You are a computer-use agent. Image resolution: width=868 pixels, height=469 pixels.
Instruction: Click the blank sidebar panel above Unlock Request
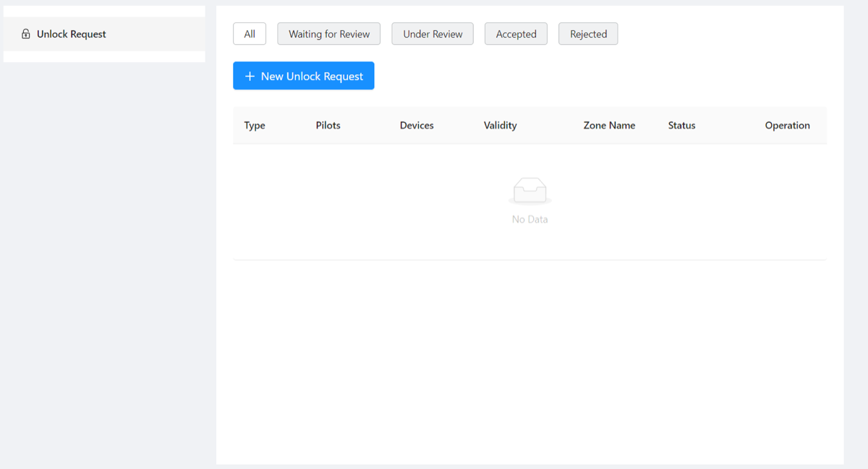coord(104,10)
